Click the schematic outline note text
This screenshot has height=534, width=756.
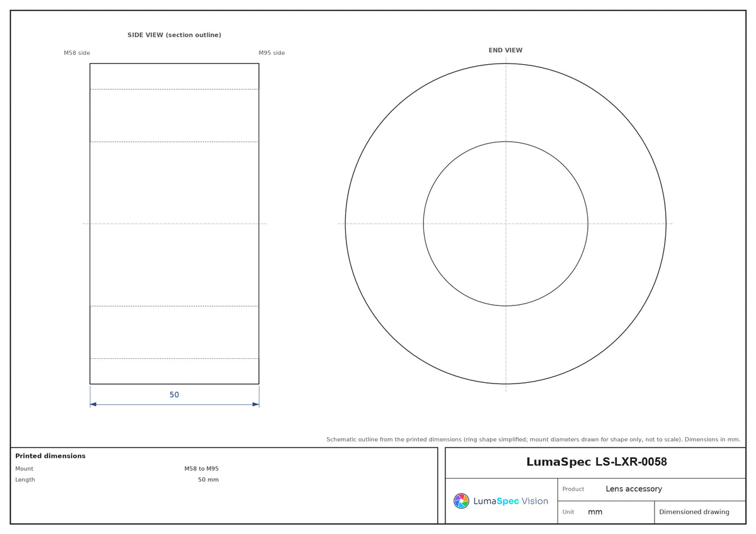click(x=534, y=440)
